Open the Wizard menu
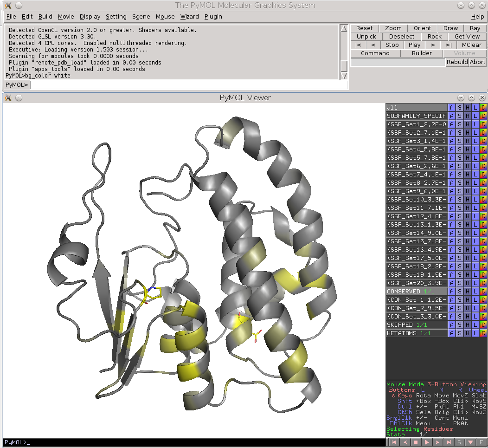This screenshot has width=488, height=448. pos(190,17)
